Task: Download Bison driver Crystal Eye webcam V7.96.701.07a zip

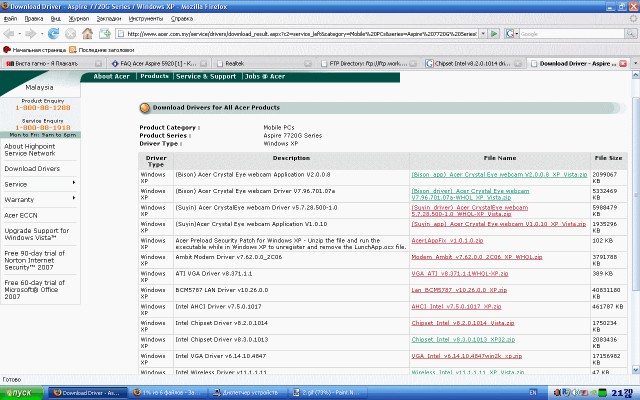Action: pos(470,194)
